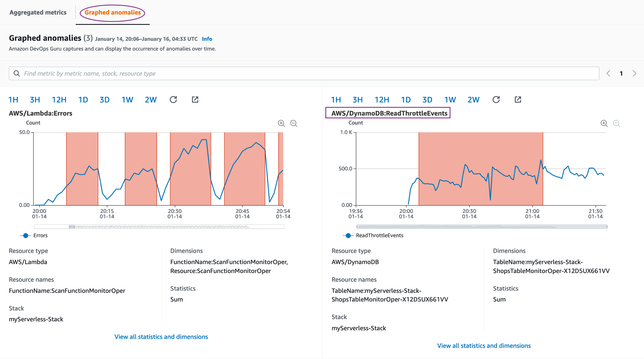Open Lambda Errors graph in new window

(195, 100)
